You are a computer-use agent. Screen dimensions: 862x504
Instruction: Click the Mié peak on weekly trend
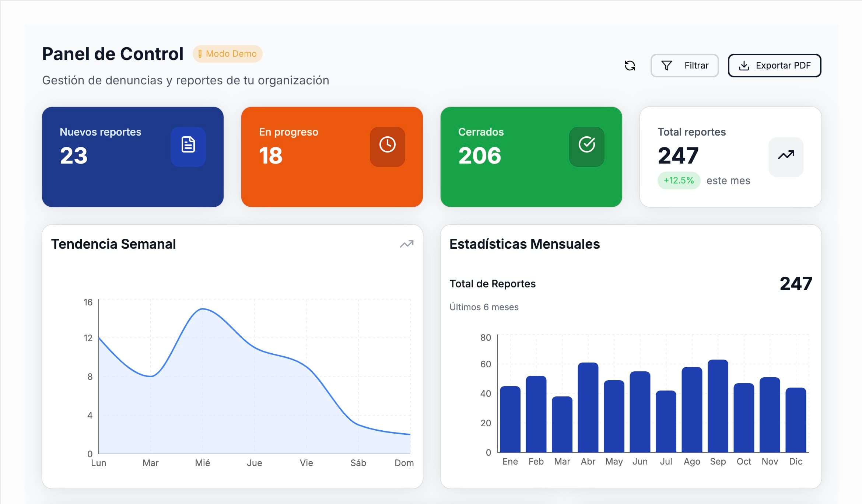point(203,309)
